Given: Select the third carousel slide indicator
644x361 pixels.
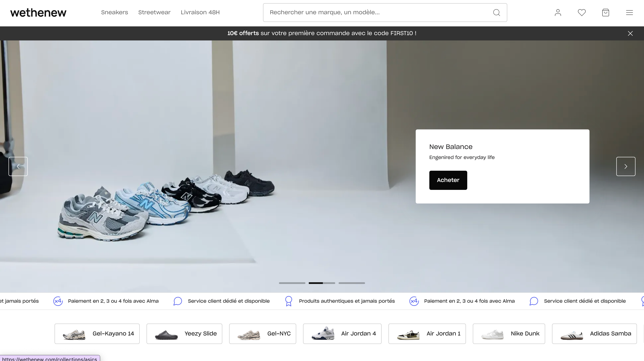Looking at the screenshot, I should pyautogui.click(x=352, y=283).
